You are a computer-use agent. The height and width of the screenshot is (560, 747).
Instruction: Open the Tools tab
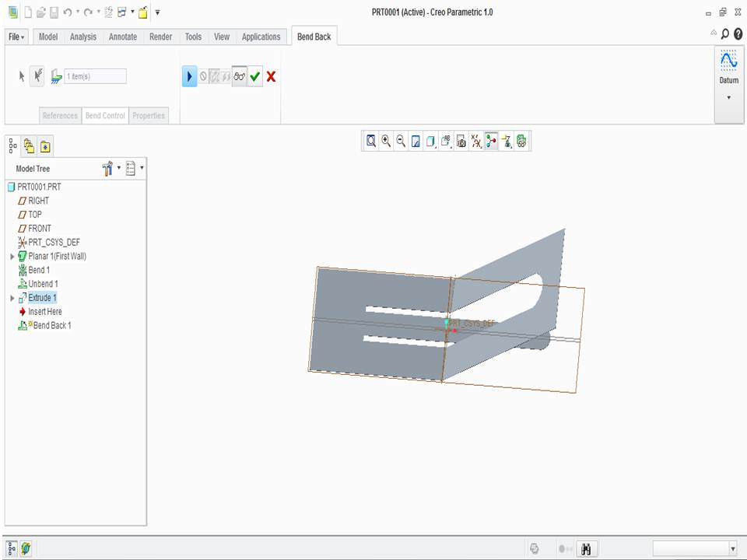[193, 37]
